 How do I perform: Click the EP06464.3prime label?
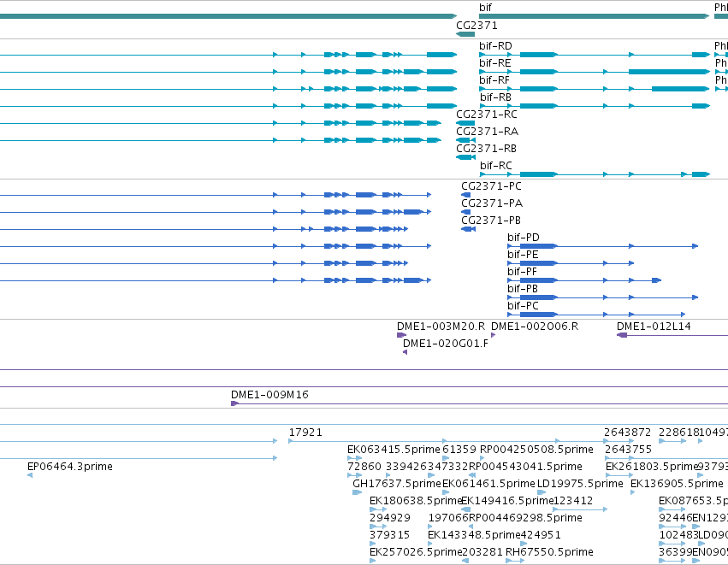coord(69,467)
